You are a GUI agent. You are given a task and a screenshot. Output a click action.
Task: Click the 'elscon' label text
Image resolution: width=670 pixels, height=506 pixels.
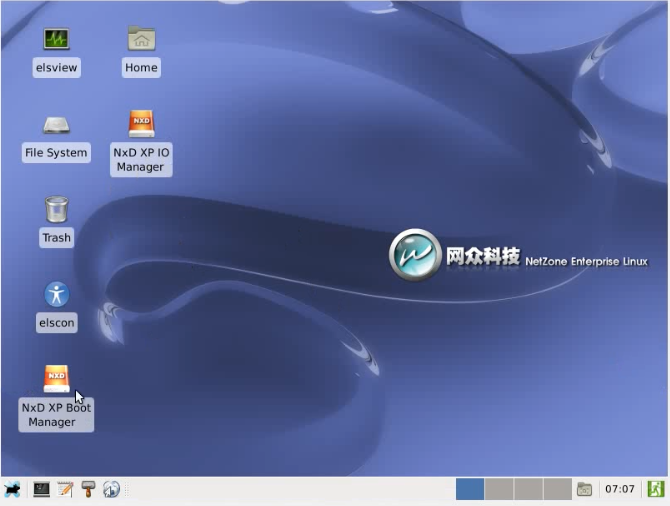pyautogui.click(x=56, y=323)
